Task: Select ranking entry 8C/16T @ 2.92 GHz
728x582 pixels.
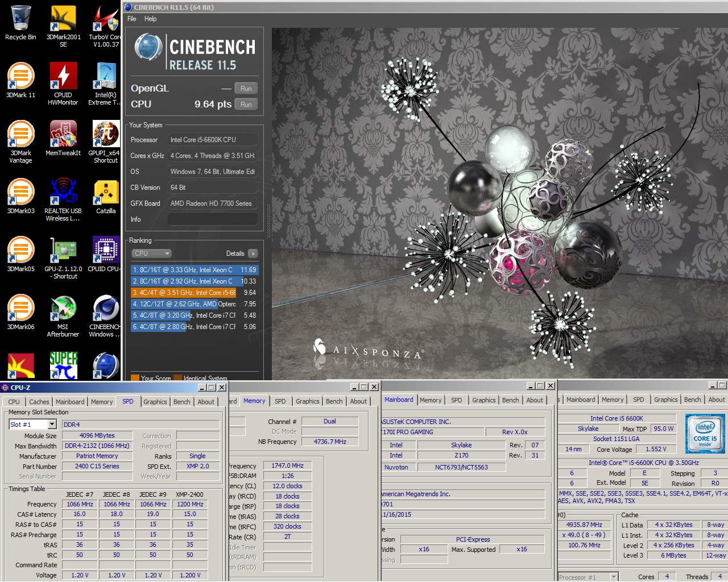Action: tap(195, 281)
